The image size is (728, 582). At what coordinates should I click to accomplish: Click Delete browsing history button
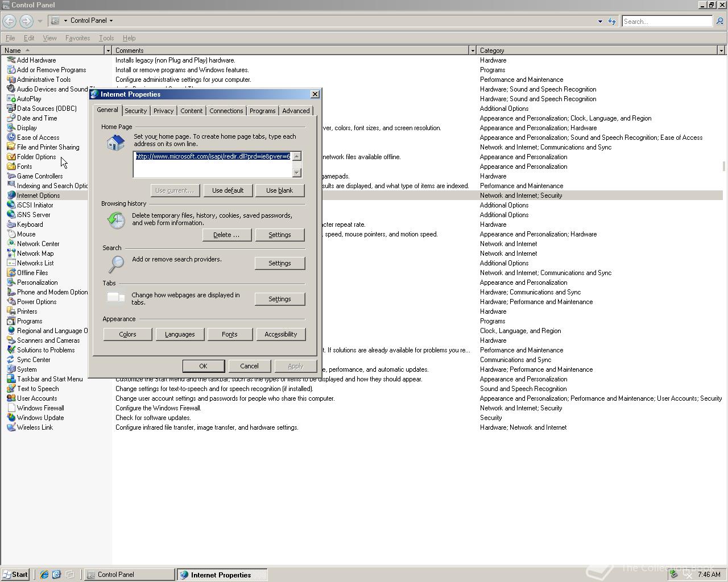226,235
